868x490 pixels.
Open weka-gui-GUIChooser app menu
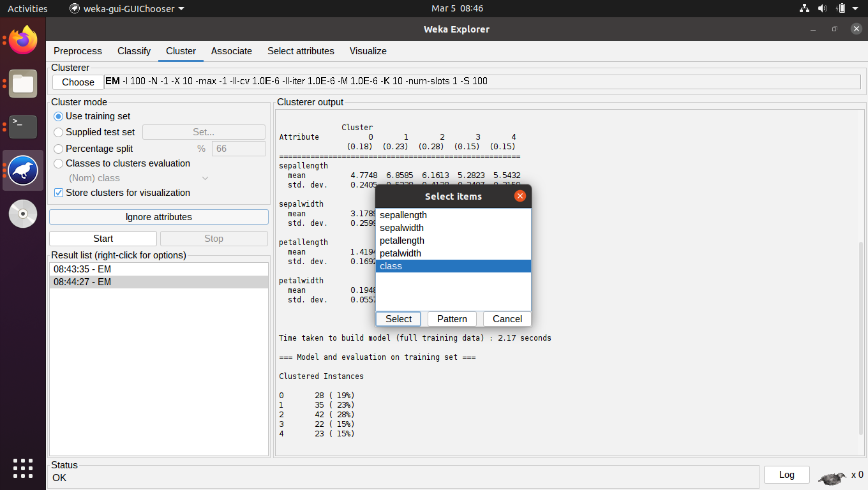(x=126, y=8)
